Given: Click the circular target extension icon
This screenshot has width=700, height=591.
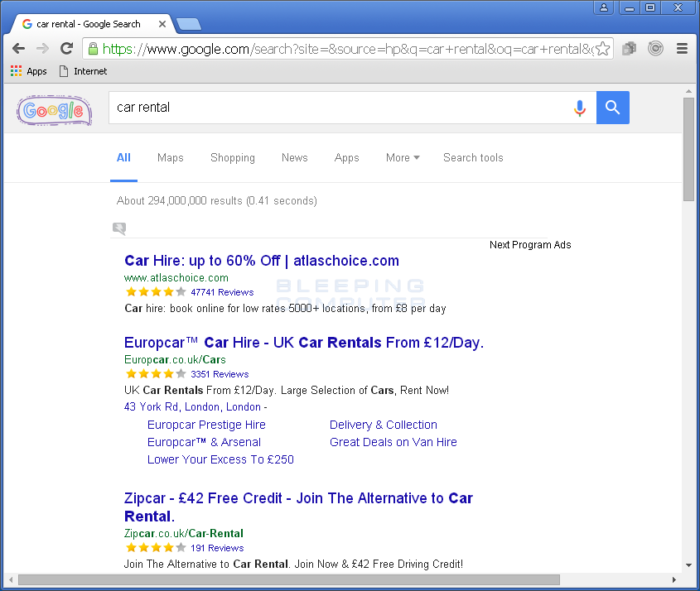Looking at the screenshot, I should [655, 48].
